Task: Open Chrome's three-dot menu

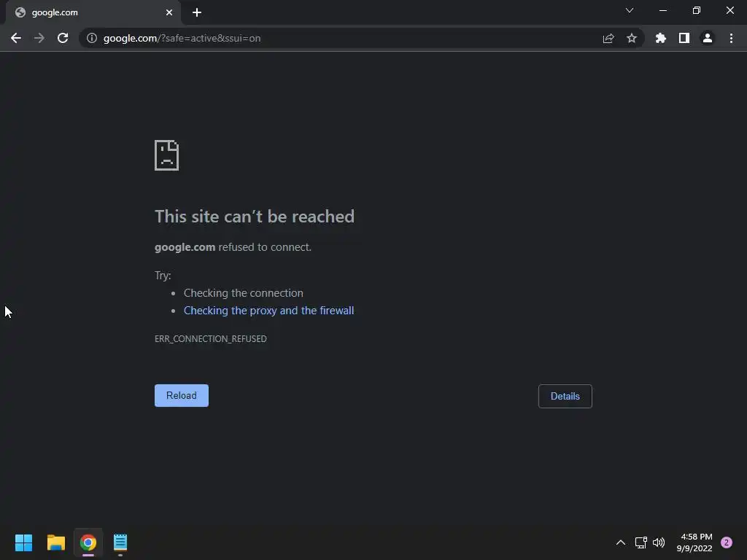Action: [x=731, y=38]
